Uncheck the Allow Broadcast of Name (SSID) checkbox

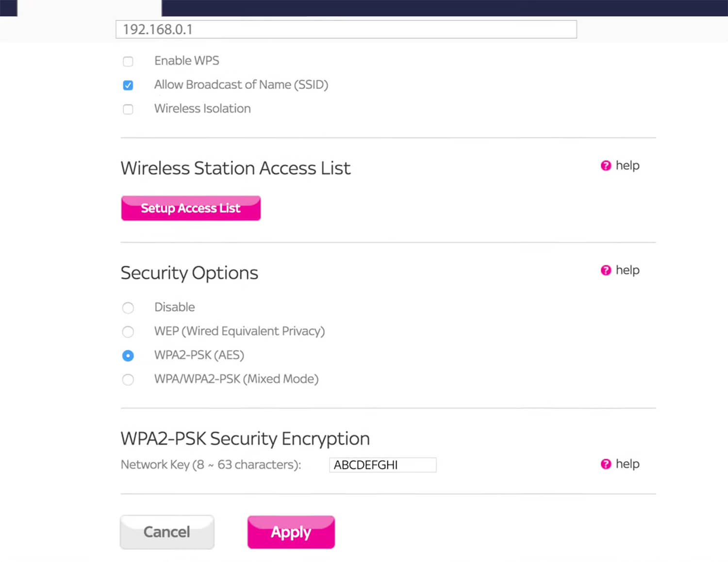pyautogui.click(x=128, y=85)
